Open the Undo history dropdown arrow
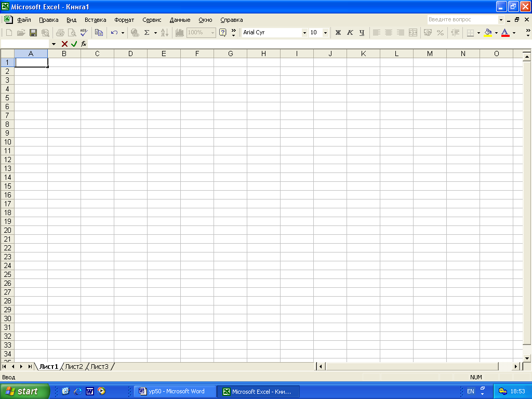This screenshot has width=532, height=399. click(x=123, y=33)
